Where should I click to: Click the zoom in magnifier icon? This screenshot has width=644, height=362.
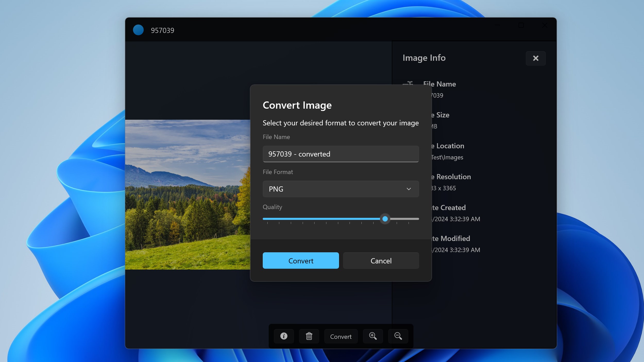tap(373, 336)
